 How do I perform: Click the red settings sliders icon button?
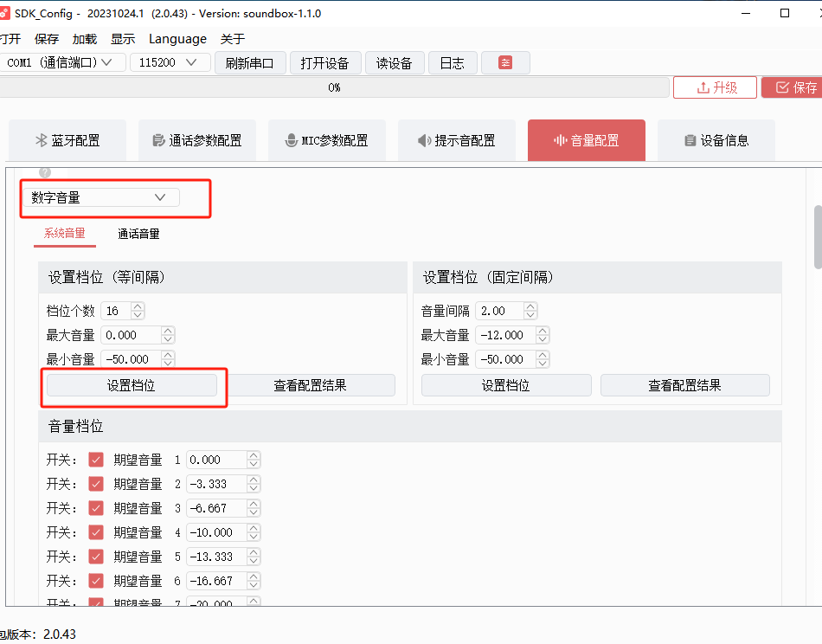click(505, 63)
